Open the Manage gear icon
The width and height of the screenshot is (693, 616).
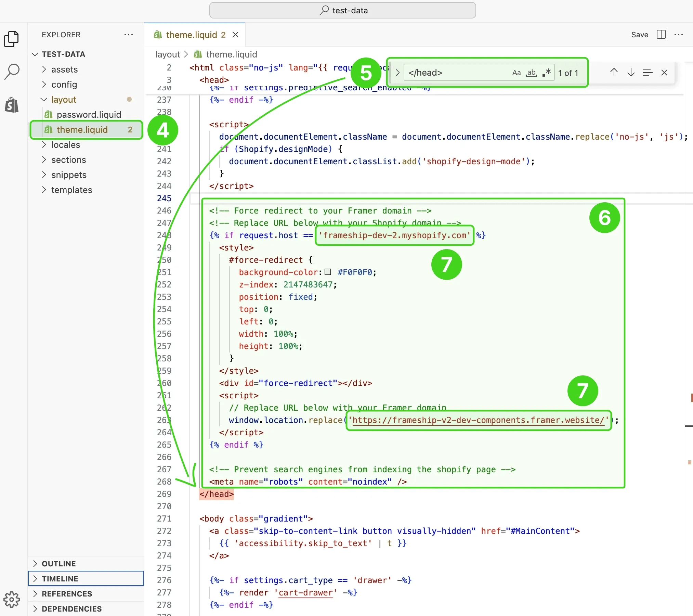point(12,599)
